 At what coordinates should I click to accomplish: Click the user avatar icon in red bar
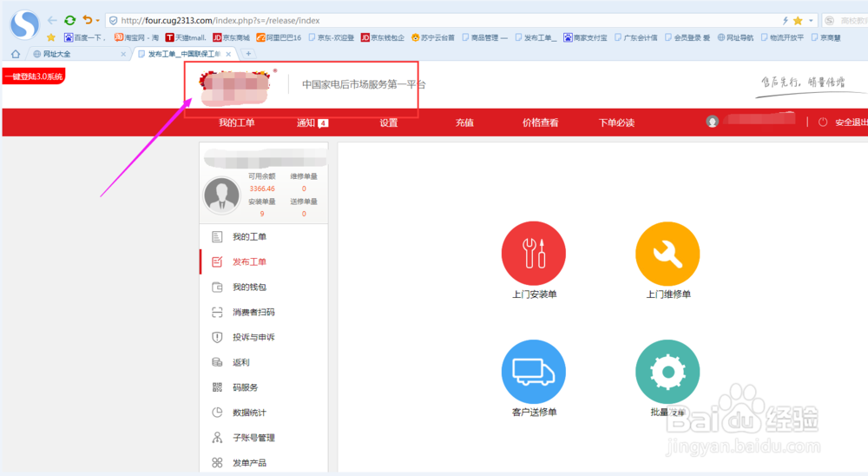point(713,122)
